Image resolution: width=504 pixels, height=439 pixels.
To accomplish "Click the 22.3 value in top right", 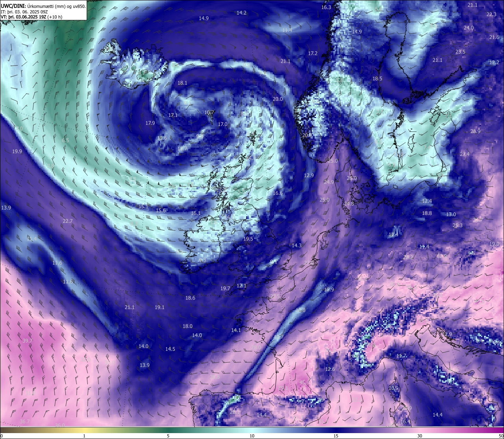I will 491,14.
